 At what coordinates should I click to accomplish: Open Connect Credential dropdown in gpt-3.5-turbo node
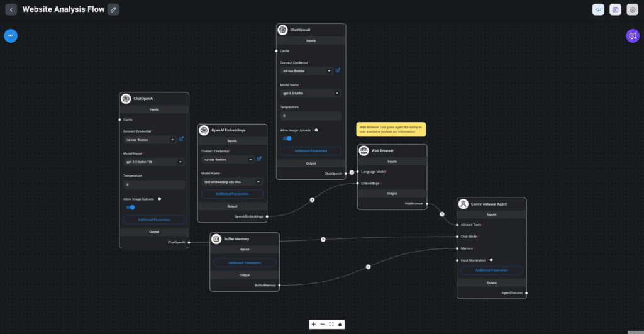click(x=307, y=71)
